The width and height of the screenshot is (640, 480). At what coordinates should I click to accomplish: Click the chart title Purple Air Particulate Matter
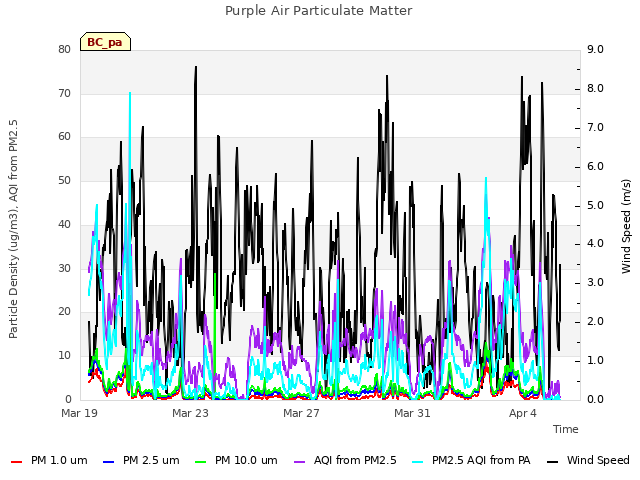coord(319,11)
